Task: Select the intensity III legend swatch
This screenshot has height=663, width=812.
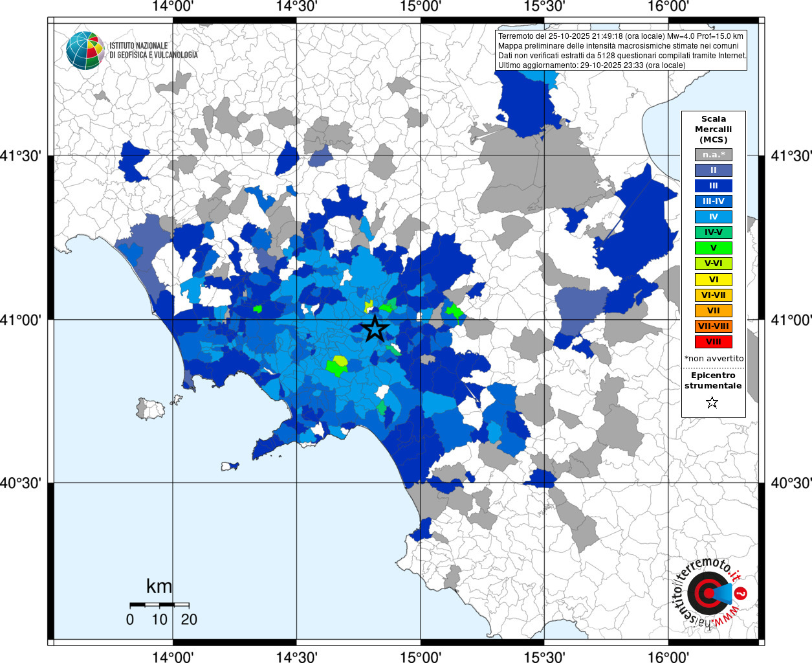Action: [714, 186]
